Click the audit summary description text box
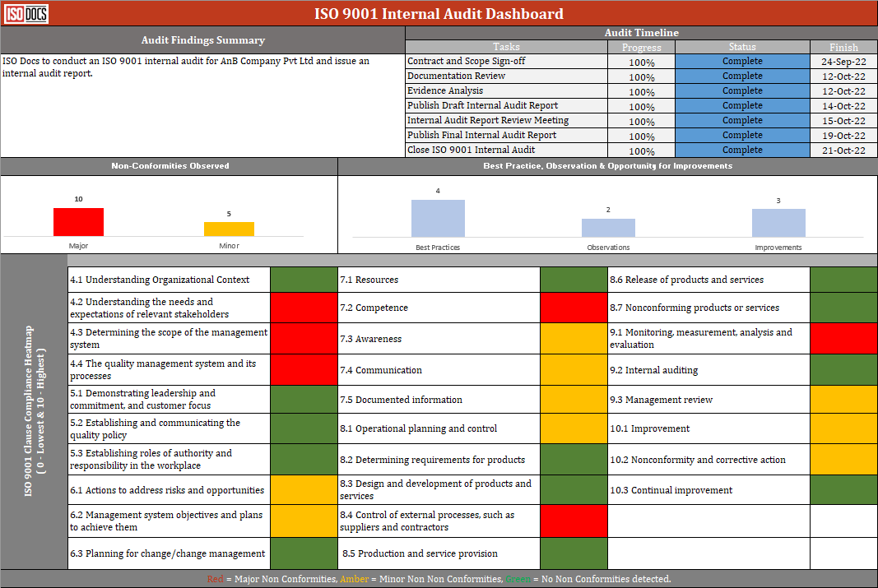This screenshot has height=588, width=878. [202, 105]
